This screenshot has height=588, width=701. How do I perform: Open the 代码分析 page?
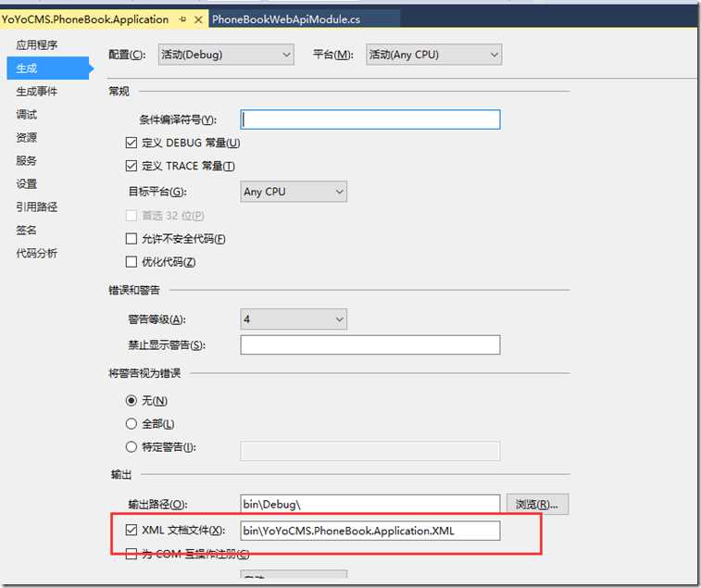tap(37, 253)
